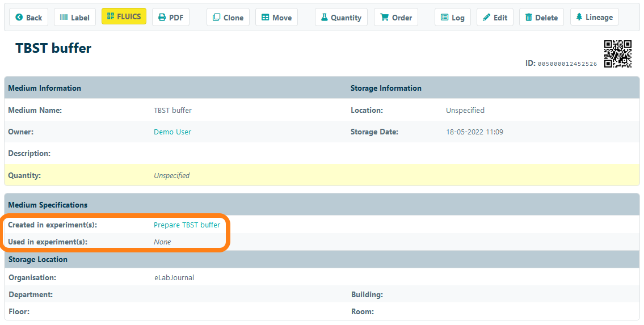The image size is (644, 325).
Task: Click the Unspecified quantity value
Action: click(171, 176)
